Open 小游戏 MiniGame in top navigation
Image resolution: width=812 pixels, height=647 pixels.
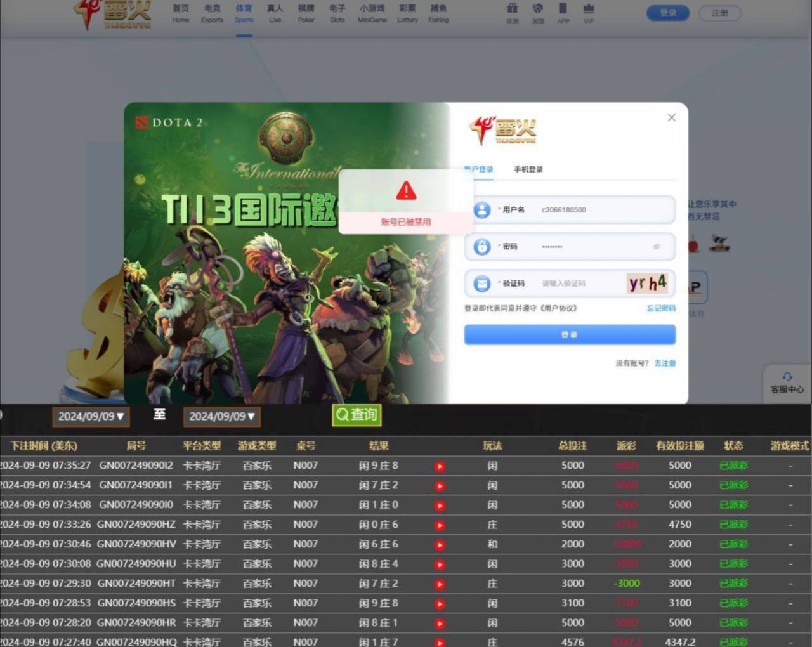coord(372,13)
